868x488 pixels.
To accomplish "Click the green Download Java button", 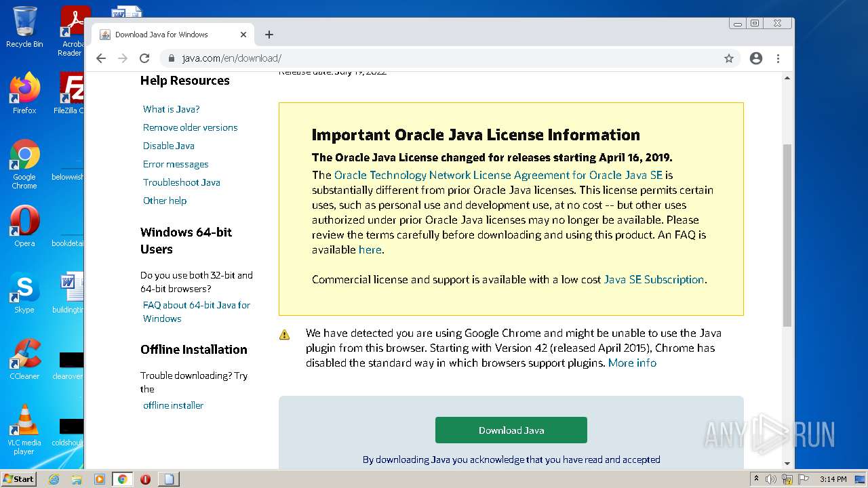I will (511, 430).
